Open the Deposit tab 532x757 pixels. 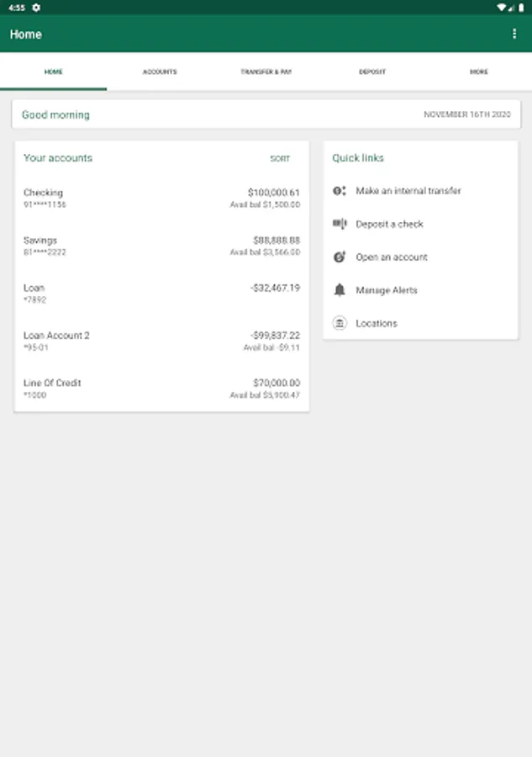click(372, 71)
